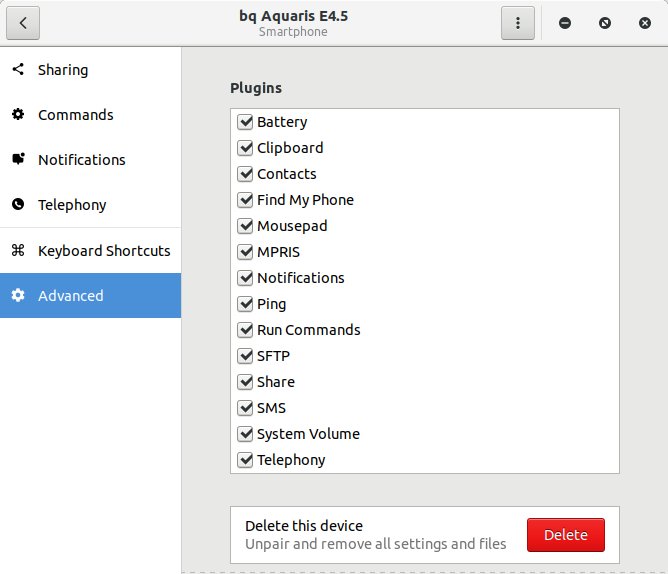
Task: Uncheck the System Volume plugin
Action: pos(245,434)
